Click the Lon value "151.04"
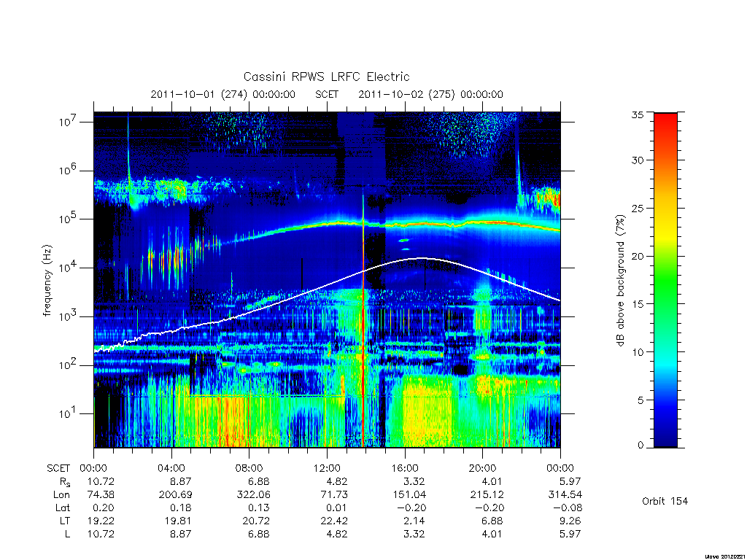Screen dimensions: 747x560 pyautogui.click(x=409, y=495)
